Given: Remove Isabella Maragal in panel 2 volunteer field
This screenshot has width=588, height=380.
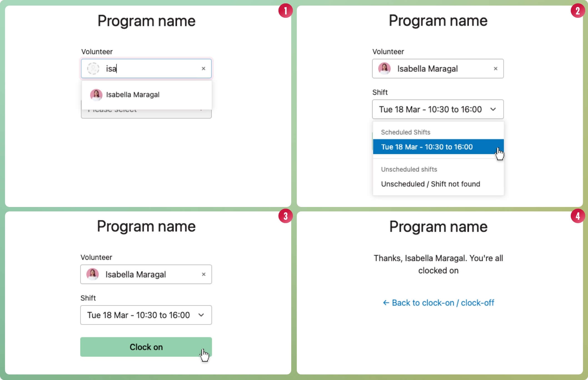Looking at the screenshot, I should 495,69.
